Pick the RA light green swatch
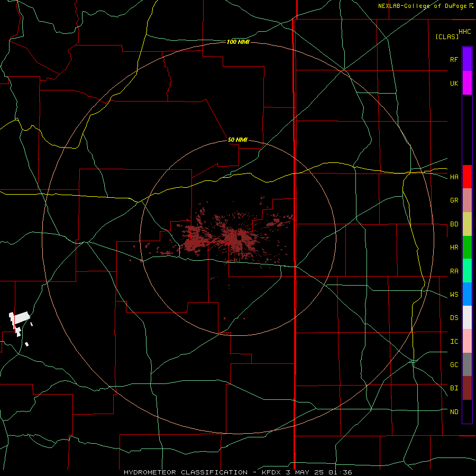The width and height of the screenshot is (476, 476). click(x=467, y=271)
